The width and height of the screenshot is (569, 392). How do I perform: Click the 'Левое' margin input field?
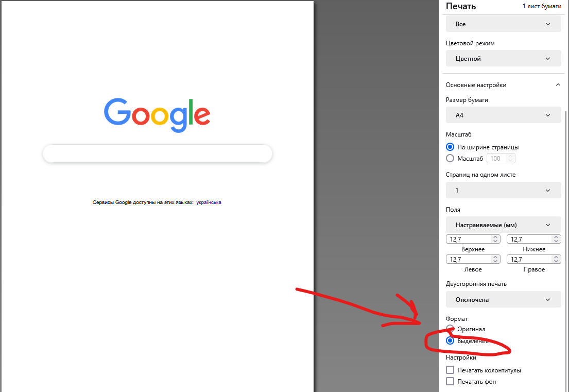[469, 259]
